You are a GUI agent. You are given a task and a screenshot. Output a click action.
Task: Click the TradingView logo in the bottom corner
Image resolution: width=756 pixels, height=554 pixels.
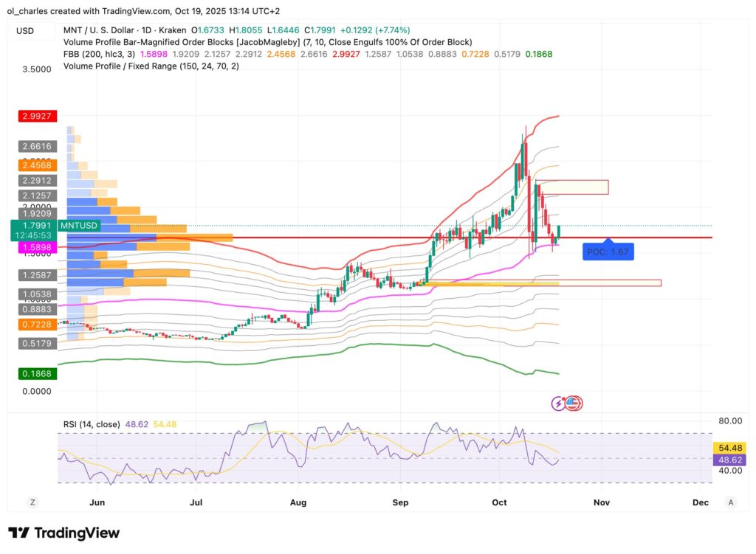(x=63, y=533)
